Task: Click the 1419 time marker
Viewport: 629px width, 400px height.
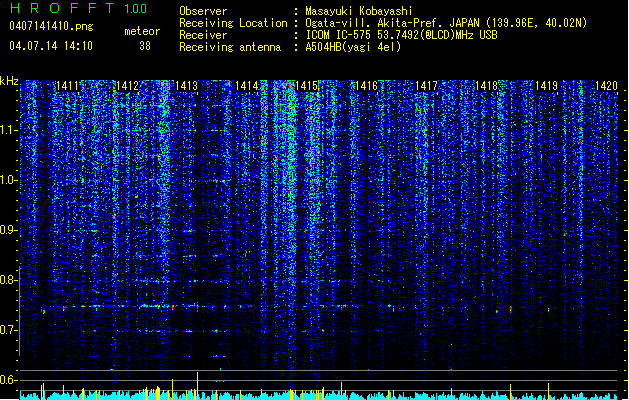Action: [546, 86]
